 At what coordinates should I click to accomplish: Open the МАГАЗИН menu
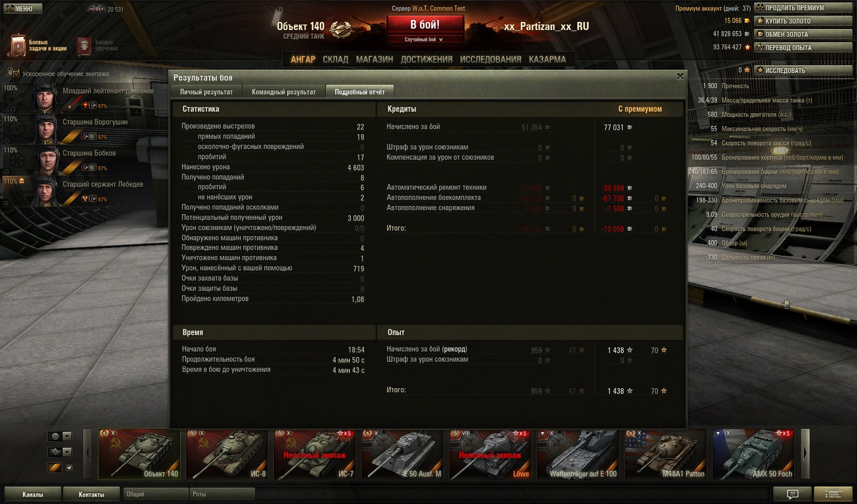374,59
